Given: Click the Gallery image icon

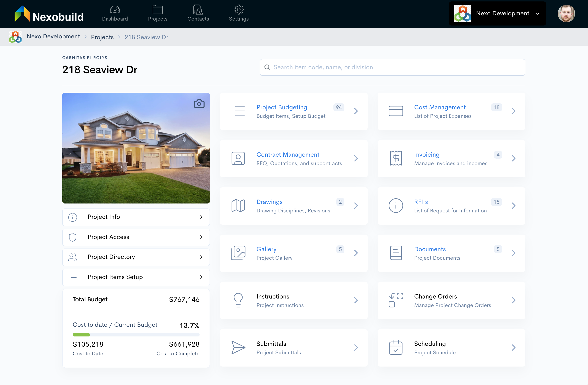Looking at the screenshot, I should (x=238, y=253).
